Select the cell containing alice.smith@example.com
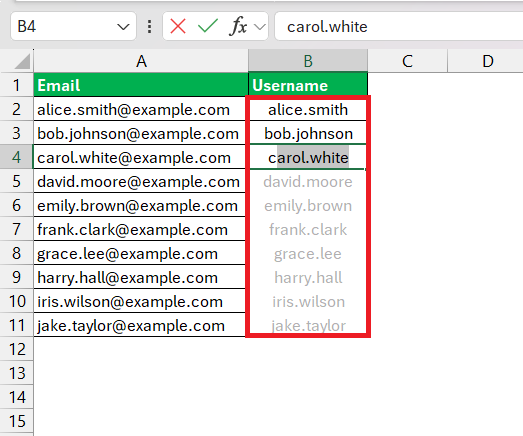The image size is (523, 436). 139,109
